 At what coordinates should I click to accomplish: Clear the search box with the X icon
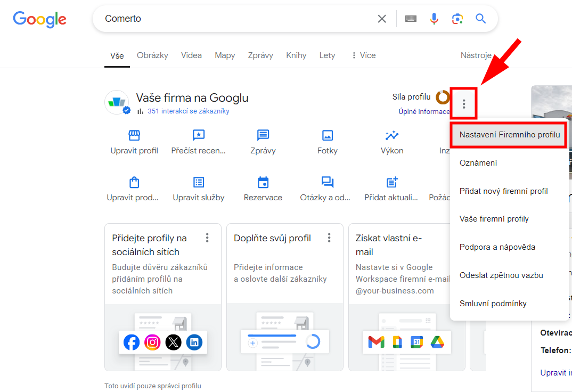pos(381,19)
